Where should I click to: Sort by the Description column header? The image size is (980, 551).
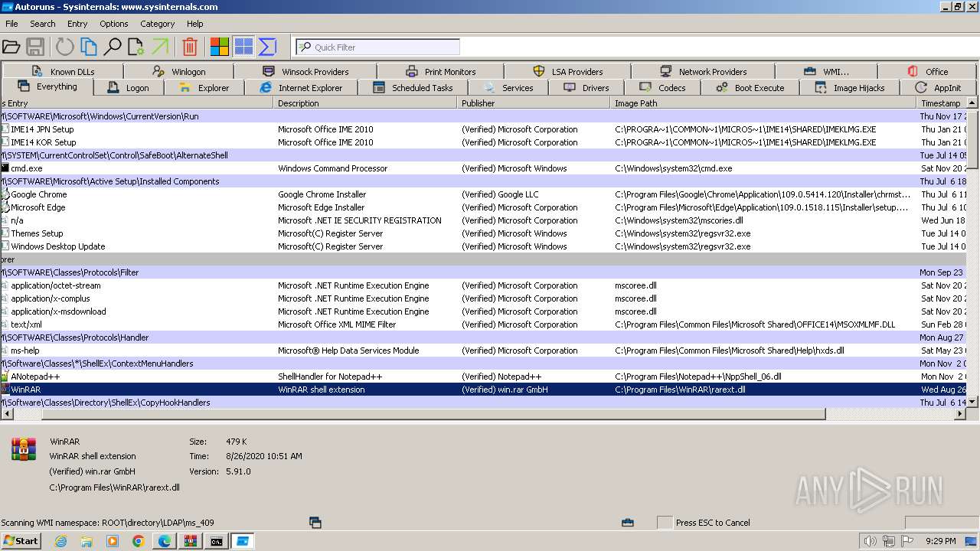pos(366,103)
